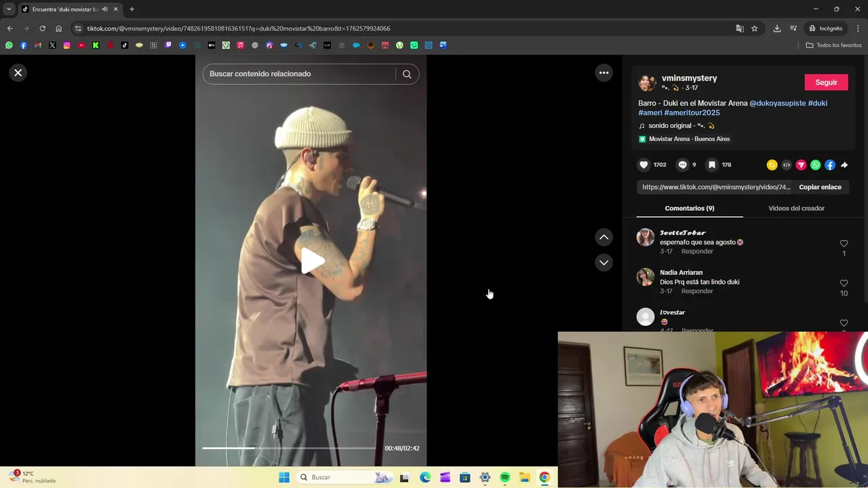The width and height of the screenshot is (868, 488).
Task: Open File Explorer from the taskbar
Action: click(x=525, y=478)
